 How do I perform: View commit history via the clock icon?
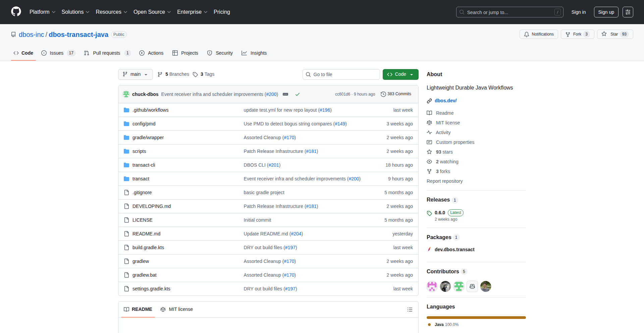(383, 94)
